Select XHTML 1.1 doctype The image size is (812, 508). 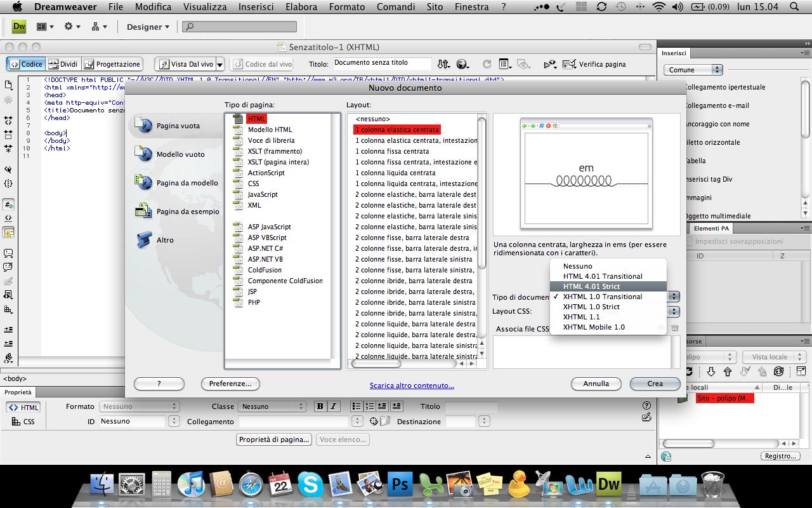tap(608, 317)
